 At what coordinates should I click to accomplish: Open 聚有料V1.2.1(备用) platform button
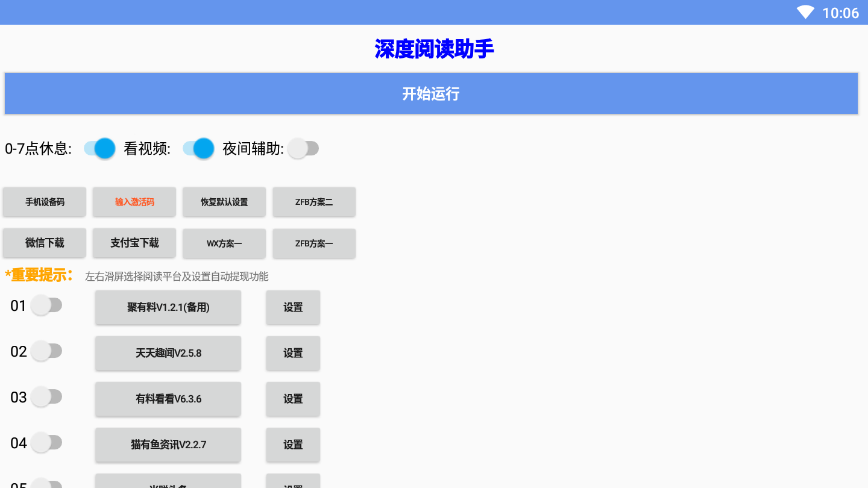(168, 307)
